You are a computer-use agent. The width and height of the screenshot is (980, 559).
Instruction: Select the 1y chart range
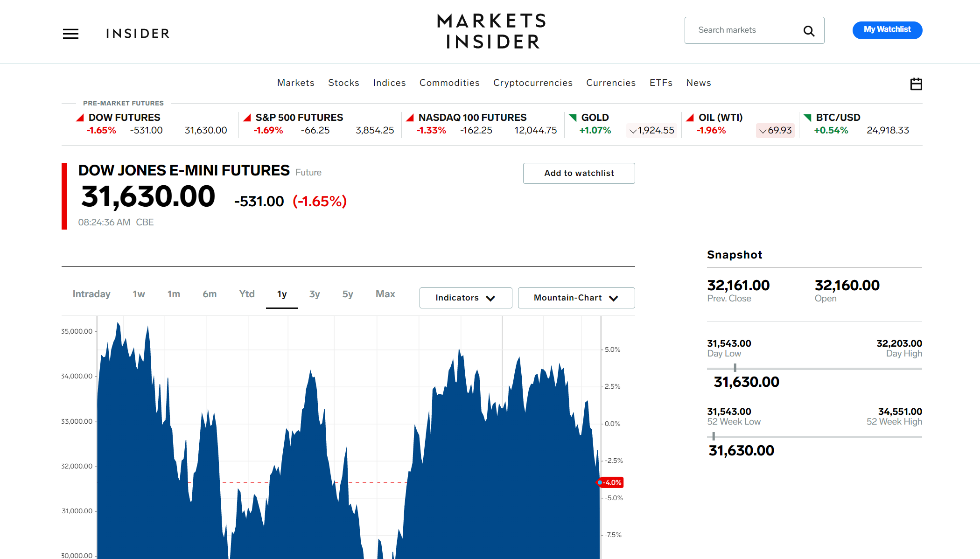click(282, 294)
